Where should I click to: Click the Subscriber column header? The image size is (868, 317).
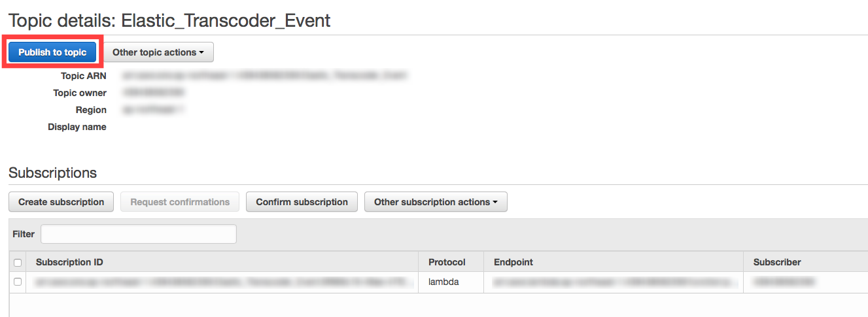(777, 262)
